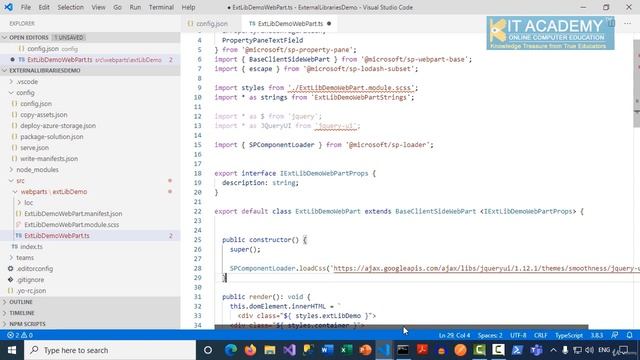Click the Ln 29, Col 4 cursor position
640x360 pixels.
point(454,335)
